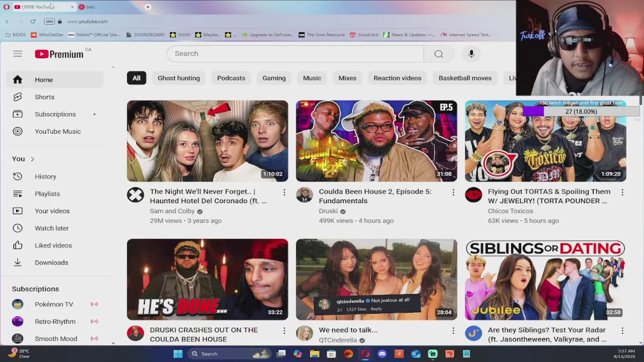Select the Music filter chip
This screenshot has width=644, height=362.
click(312, 78)
